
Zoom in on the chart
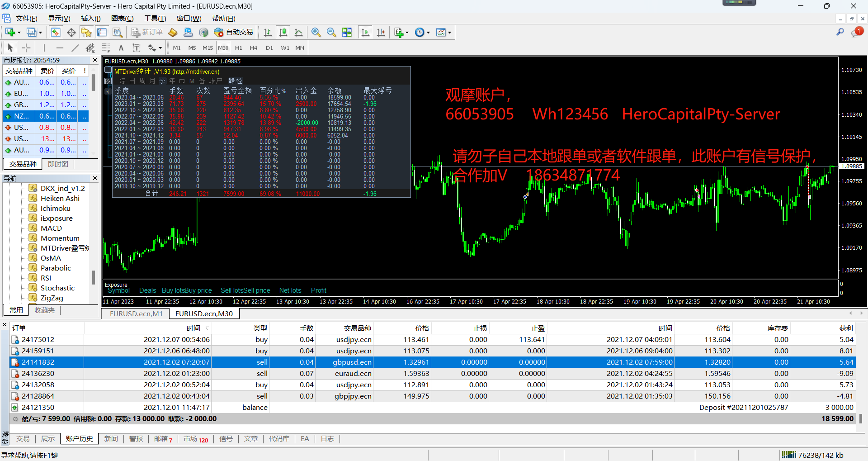click(x=316, y=33)
